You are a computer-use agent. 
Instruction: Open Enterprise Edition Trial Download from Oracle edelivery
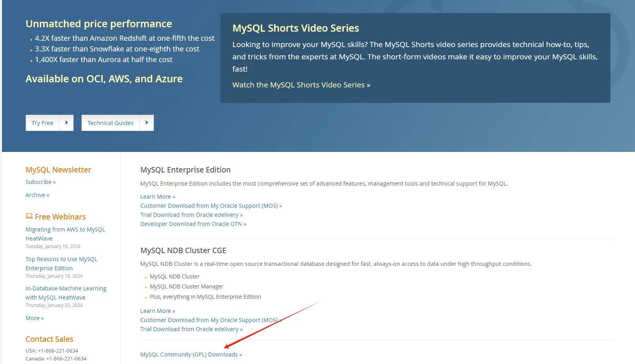191,215
